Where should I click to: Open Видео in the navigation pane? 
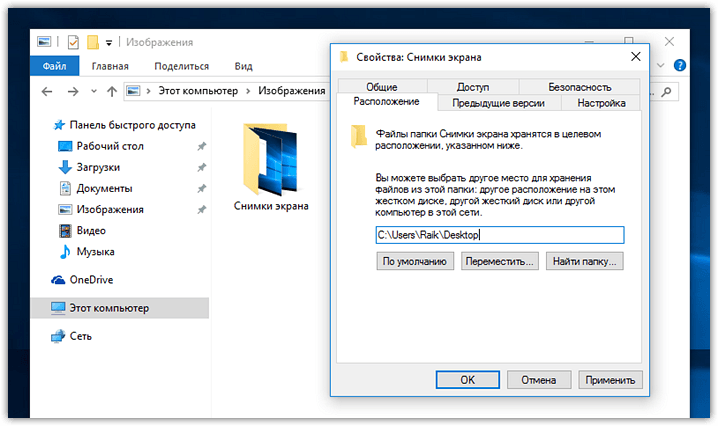91,230
